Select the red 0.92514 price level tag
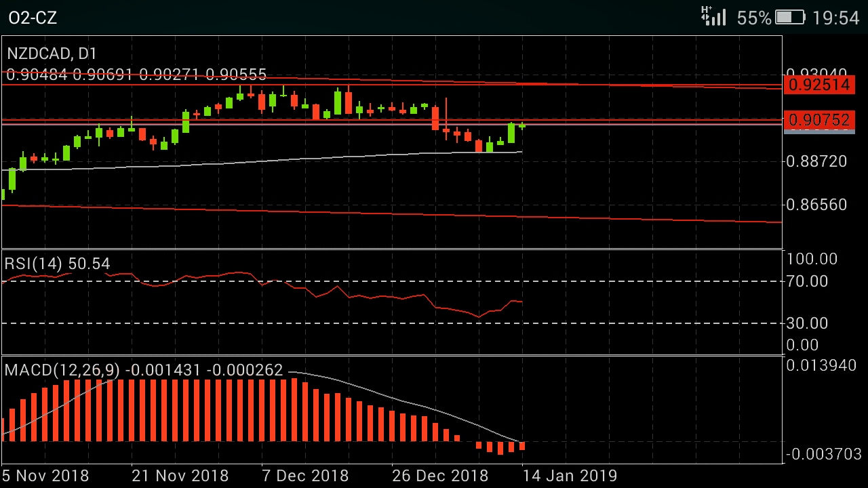 [x=819, y=85]
